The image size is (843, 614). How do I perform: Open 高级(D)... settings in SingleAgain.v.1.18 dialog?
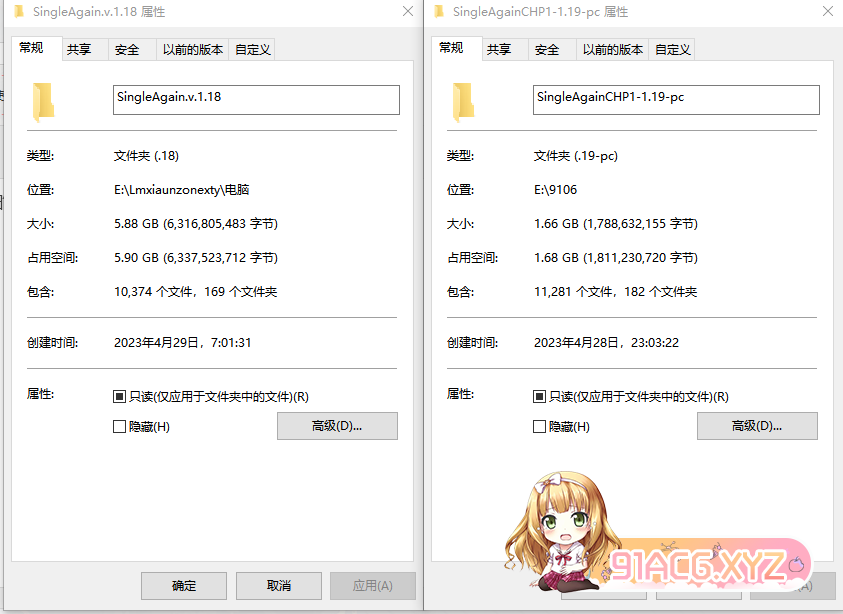click(x=337, y=426)
